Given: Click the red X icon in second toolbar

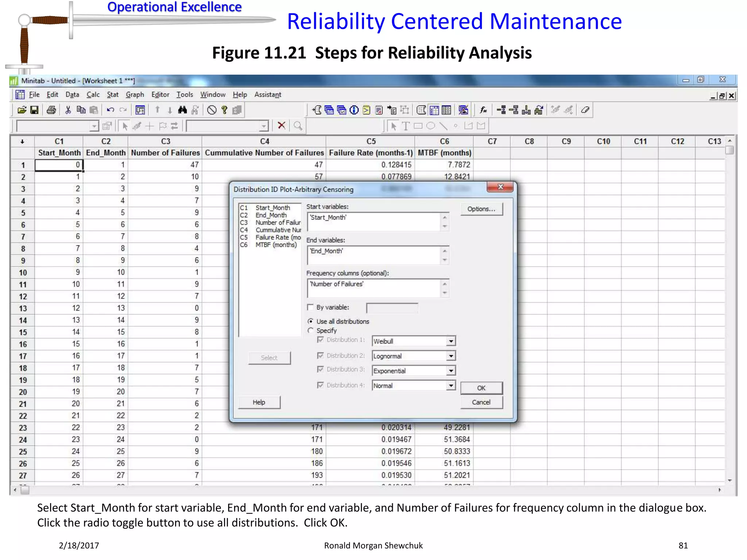Looking at the screenshot, I should 281,126.
